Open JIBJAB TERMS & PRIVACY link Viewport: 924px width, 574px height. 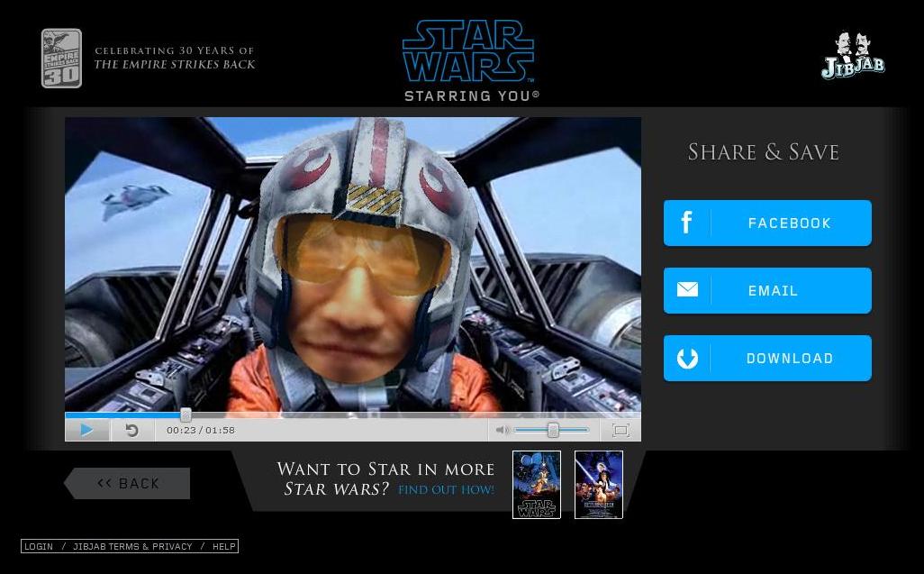click(x=132, y=546)
